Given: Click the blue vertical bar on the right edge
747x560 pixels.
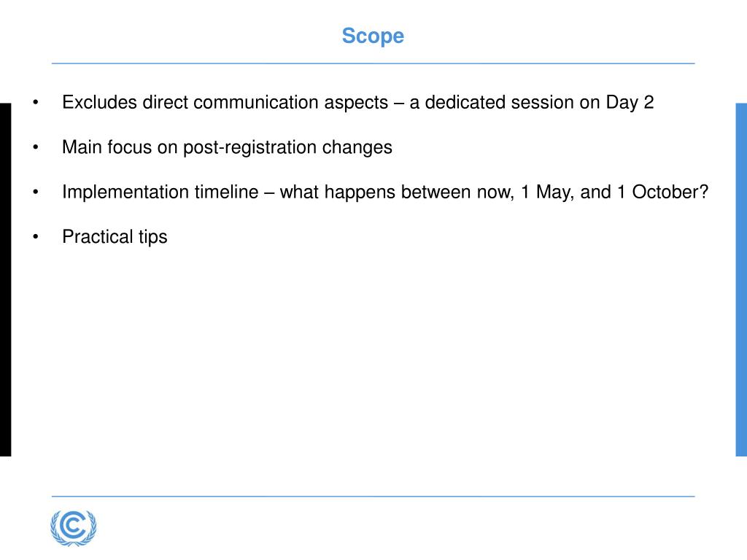Looking at the screenshot, I should 741,279.
